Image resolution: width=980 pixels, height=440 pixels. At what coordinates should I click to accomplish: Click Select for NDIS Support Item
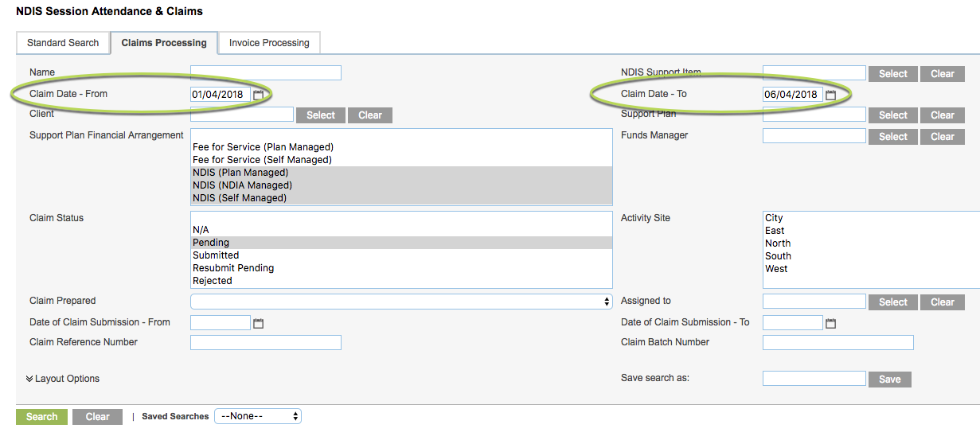893,74
